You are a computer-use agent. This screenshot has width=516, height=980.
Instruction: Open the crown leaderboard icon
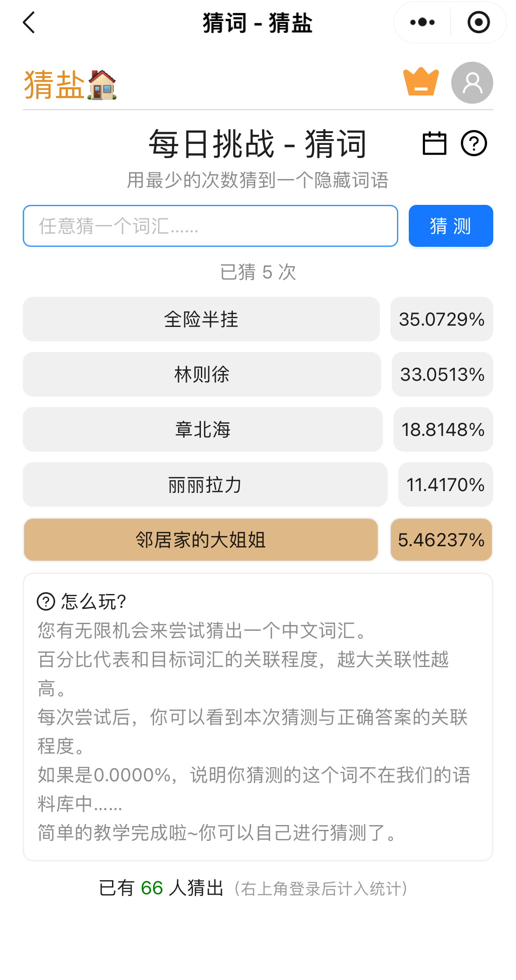[x=421, y=82]
